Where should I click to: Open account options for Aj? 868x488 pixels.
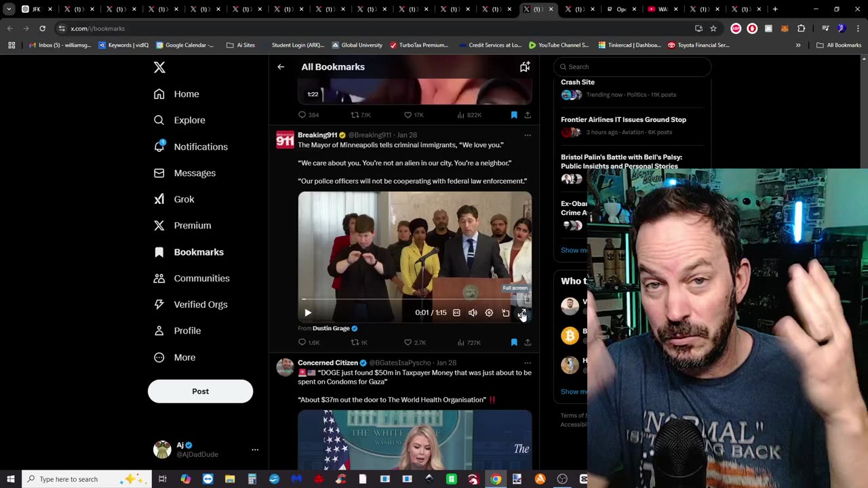(255, 449)
